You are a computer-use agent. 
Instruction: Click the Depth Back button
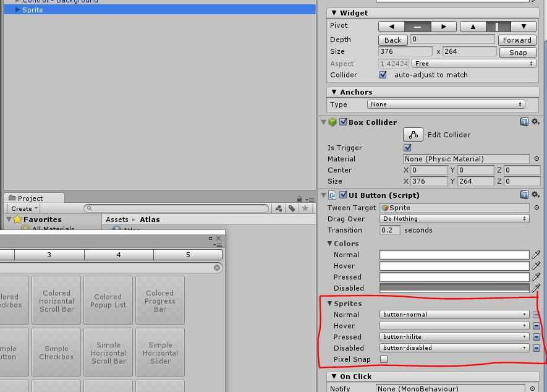[393, 40]
